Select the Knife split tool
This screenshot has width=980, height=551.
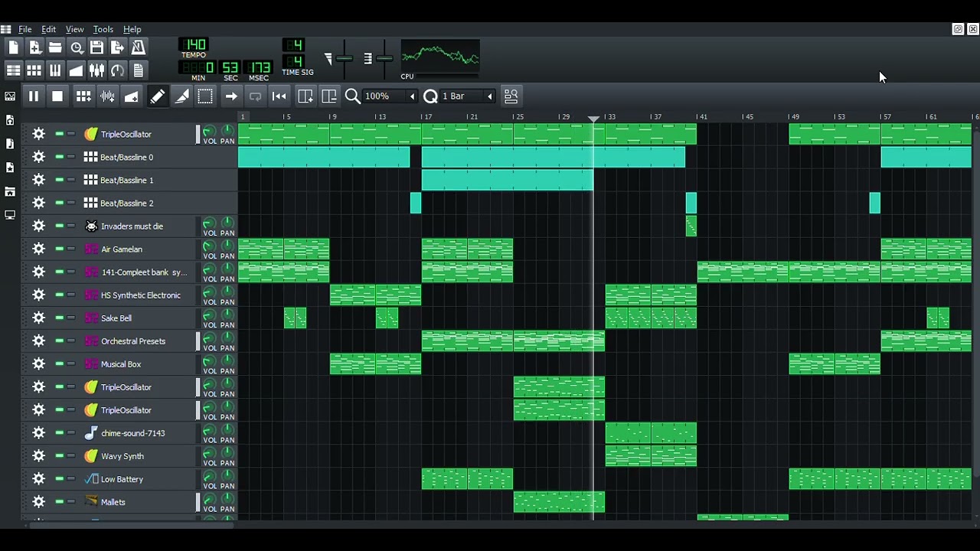click(x=181, y=96)
